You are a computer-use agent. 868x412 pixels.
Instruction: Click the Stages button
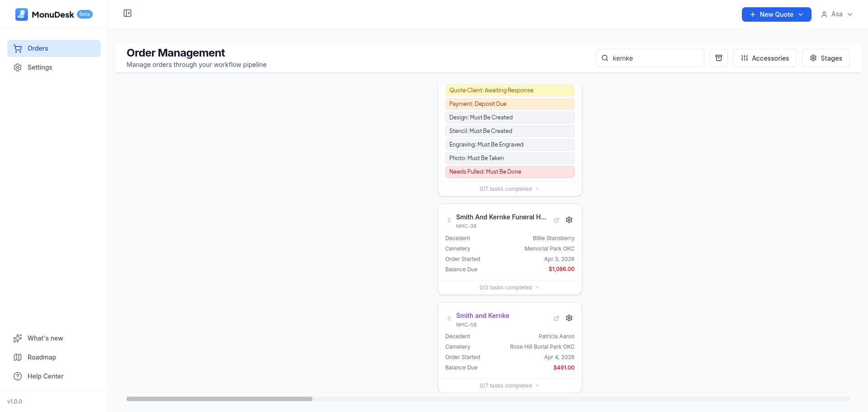pyautogui.click(x=826, y=58)
